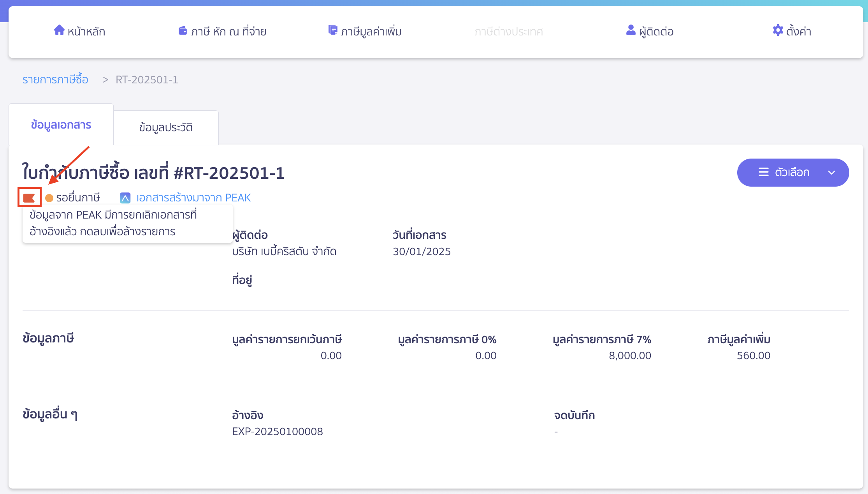The image size is (868, 494).
Task: Click the red flag cancellation icon
Action: point(30,197)
